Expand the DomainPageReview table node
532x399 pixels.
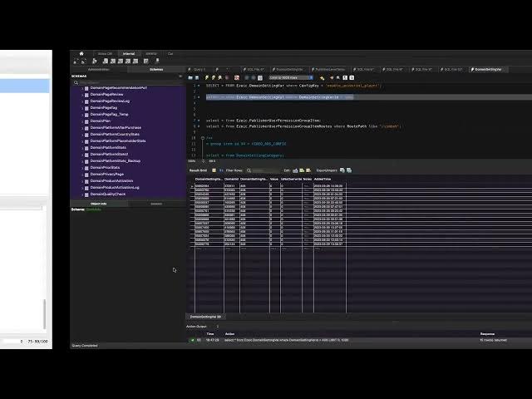[82, 95]
